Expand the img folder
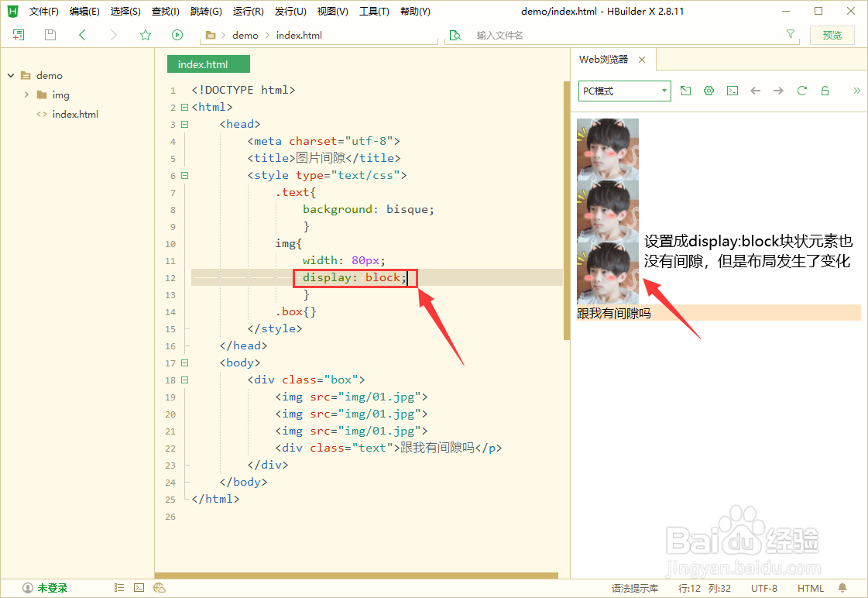The width and height of the screenshot is (868, 598). coord(26,95)
